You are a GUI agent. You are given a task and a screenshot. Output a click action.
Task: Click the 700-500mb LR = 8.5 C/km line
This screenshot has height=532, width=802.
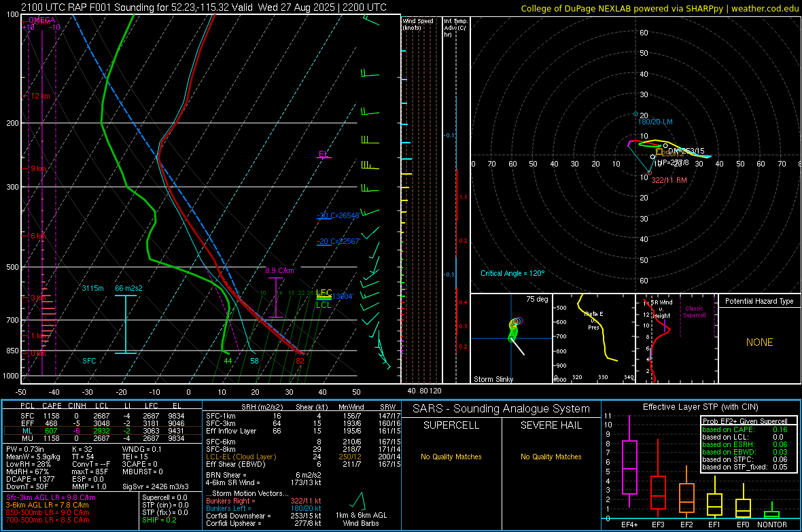(48, 520)
